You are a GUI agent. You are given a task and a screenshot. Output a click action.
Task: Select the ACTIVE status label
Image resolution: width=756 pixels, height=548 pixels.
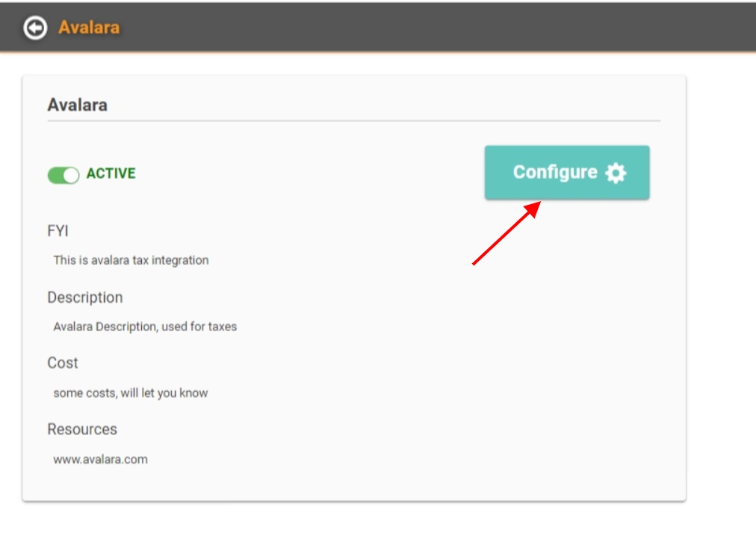point(111,173)
